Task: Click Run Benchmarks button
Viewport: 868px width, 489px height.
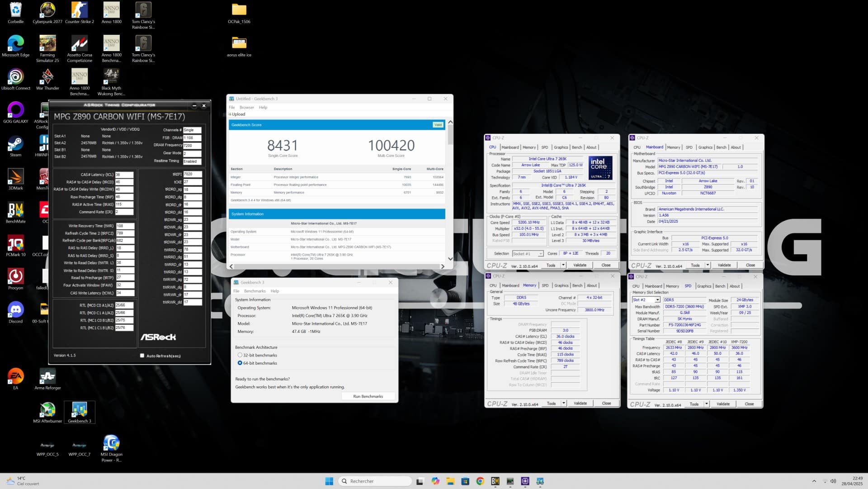Action: click(368, 397)
